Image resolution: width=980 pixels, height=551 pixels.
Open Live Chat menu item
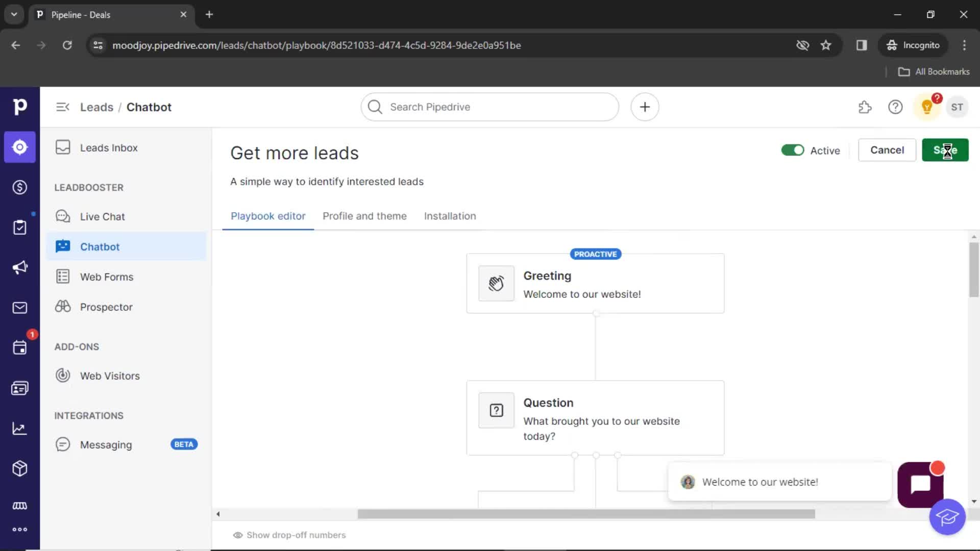[x=126, y=216]
